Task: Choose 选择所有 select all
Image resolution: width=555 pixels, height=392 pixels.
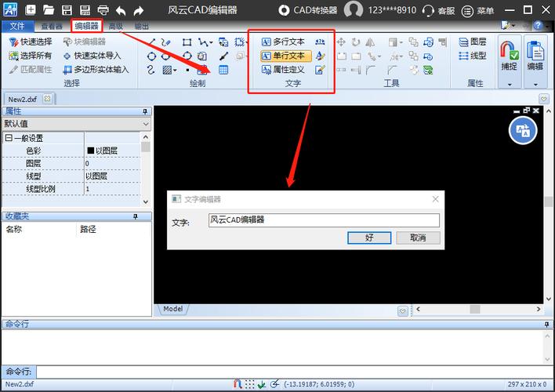Action: pyautogui.click(x=31, y=56)
